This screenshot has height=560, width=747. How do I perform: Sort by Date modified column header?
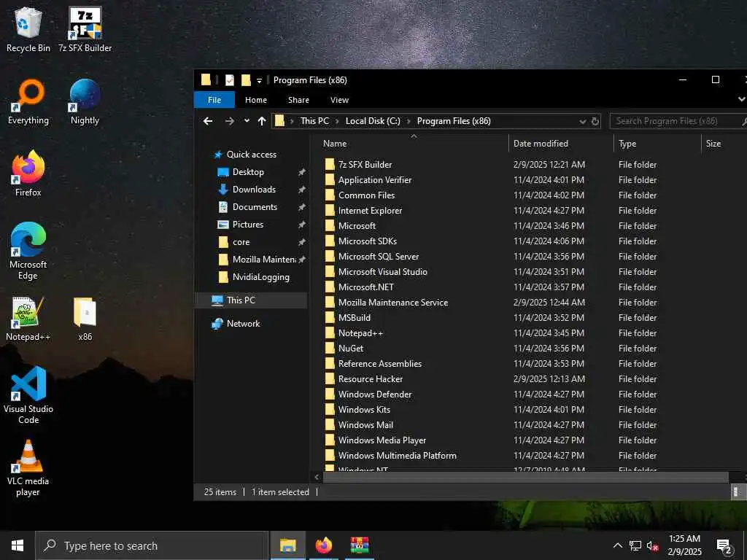562,144
